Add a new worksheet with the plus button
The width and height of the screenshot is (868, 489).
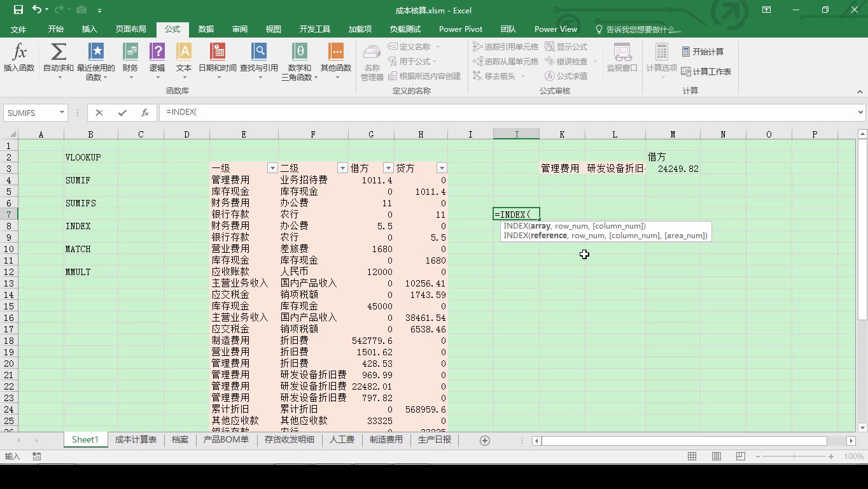tap(484, 439)
